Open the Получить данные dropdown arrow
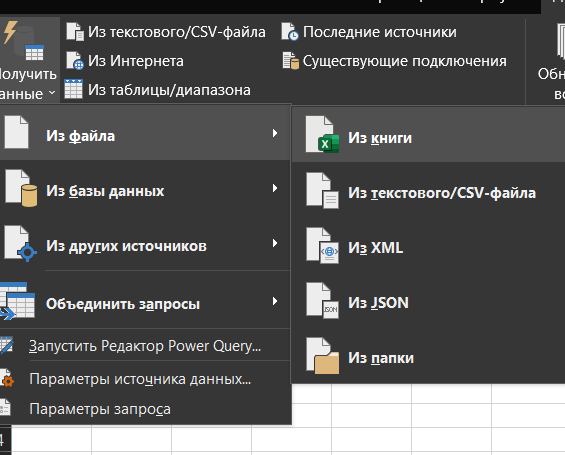 coord(52,93)
